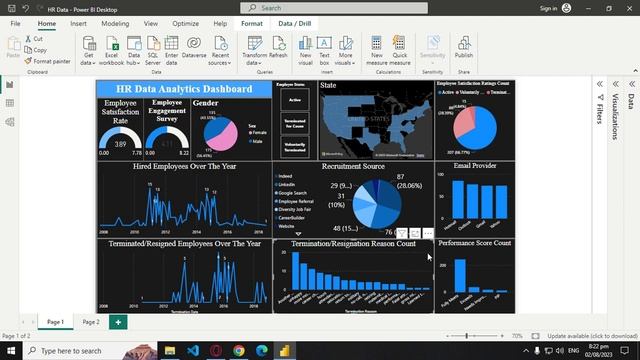Expand the Filters pane
The image size is (640, 360).
click(600, 84)
